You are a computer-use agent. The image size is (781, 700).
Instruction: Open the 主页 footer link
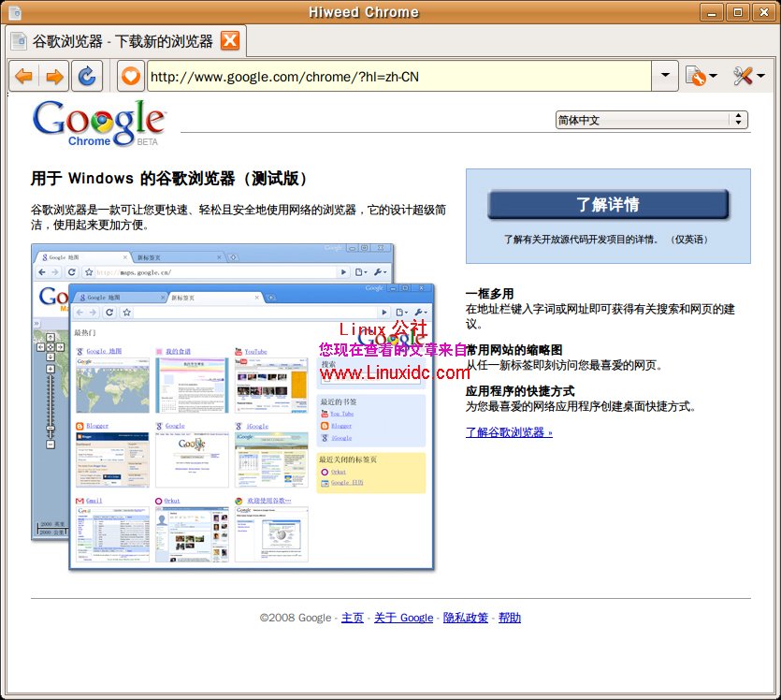pyautogui.click(x=353, y=618)
